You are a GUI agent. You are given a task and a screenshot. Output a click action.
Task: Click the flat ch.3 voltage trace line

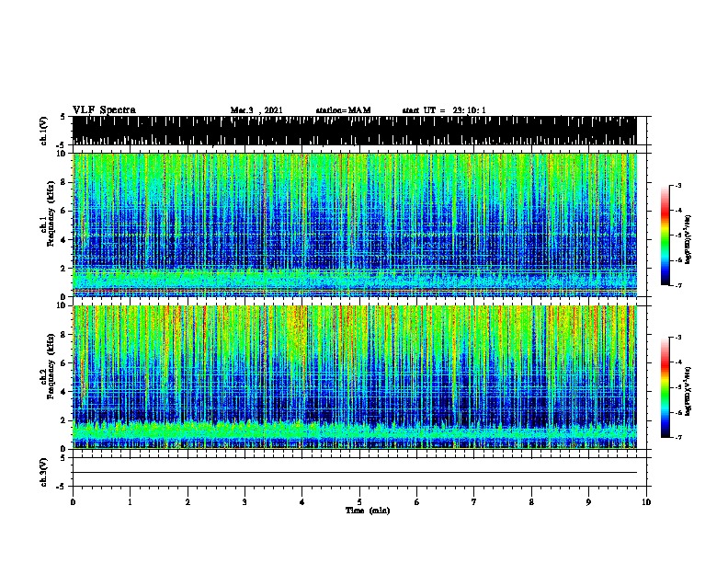(x=354, y=473)
